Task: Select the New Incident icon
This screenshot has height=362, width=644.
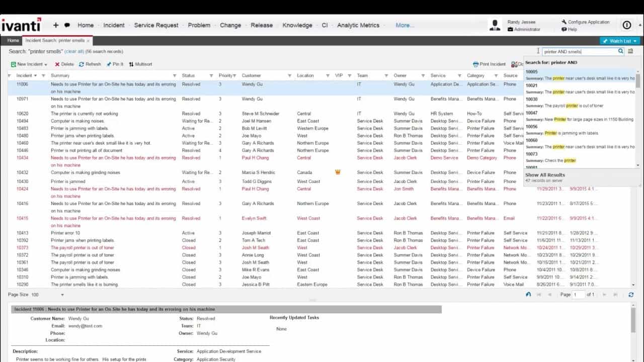Action: pos(14,64)
